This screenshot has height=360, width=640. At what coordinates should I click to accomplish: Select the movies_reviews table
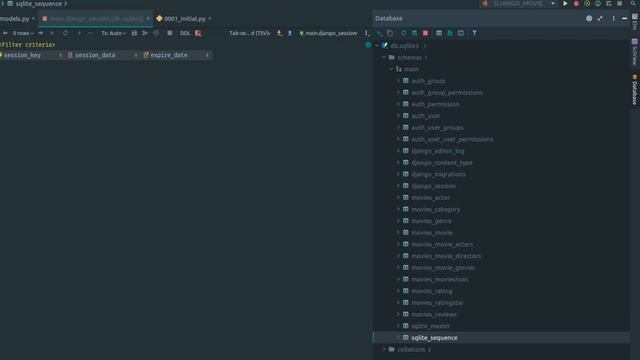pyautogui.click(x=434, y=315)
